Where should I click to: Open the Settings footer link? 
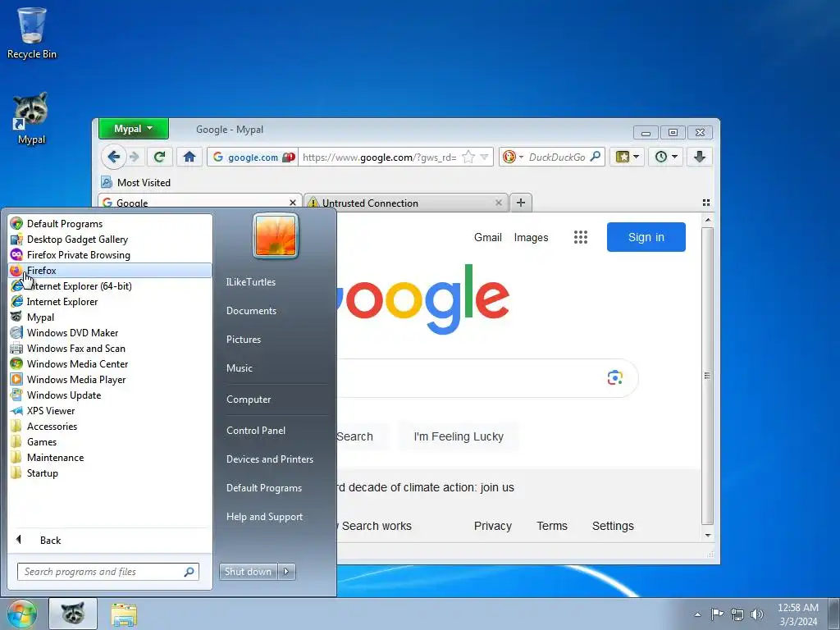pos(613,526)
